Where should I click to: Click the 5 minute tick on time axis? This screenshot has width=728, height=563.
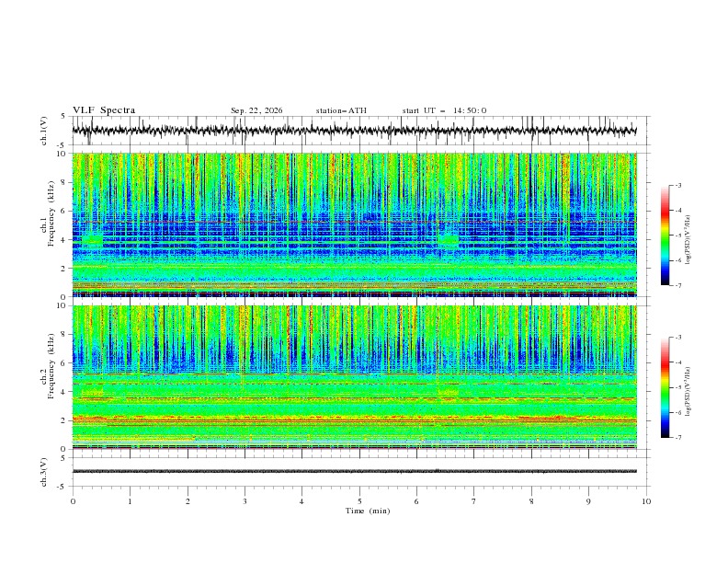359,501
